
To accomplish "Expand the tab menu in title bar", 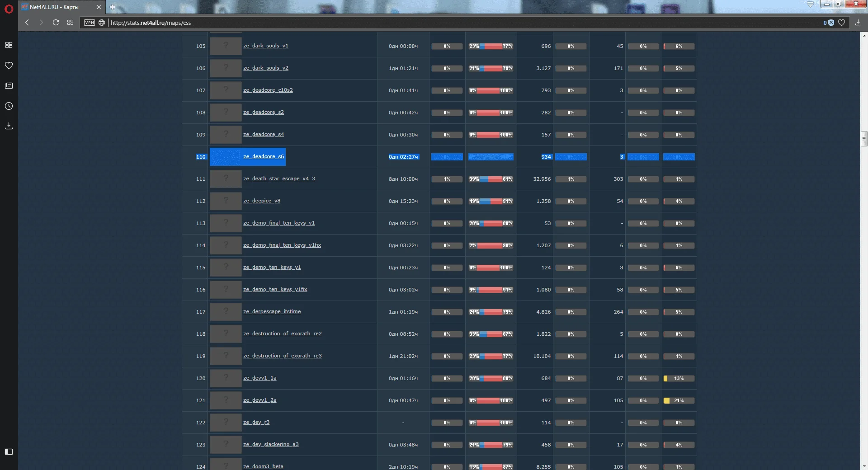I will pyautogui.click(x=810, y=5).
